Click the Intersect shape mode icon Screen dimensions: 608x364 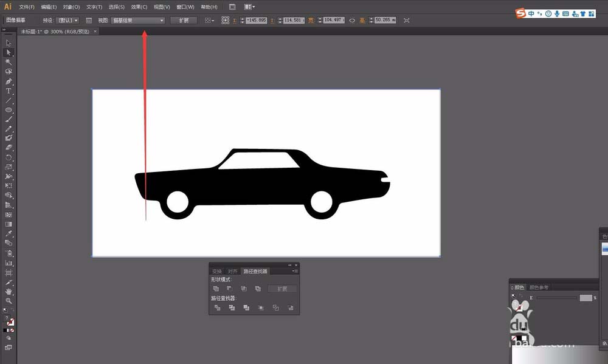244,289
